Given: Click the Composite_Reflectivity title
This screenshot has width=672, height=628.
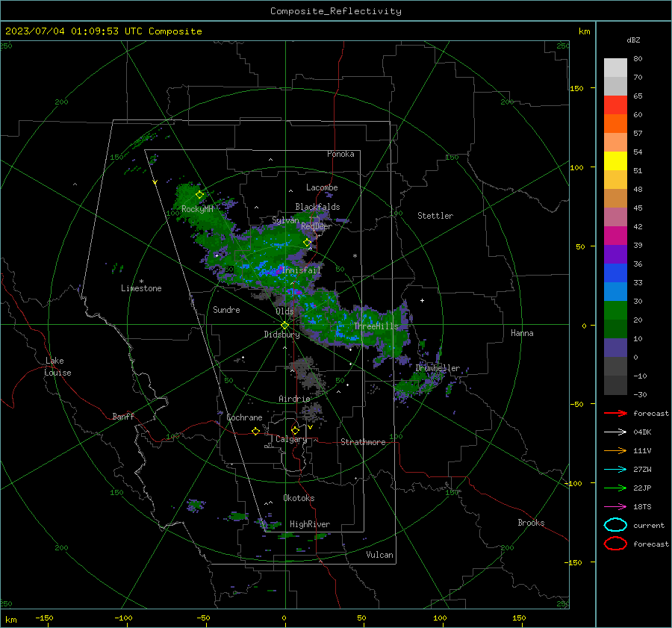Looking at the screenshot, I should coord(336,11).
